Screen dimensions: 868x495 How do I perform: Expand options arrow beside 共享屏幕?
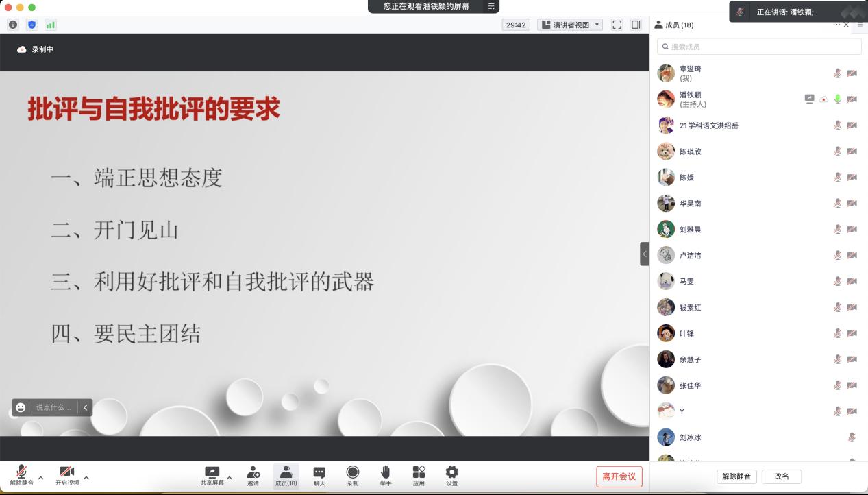click(x=230, y=478)
